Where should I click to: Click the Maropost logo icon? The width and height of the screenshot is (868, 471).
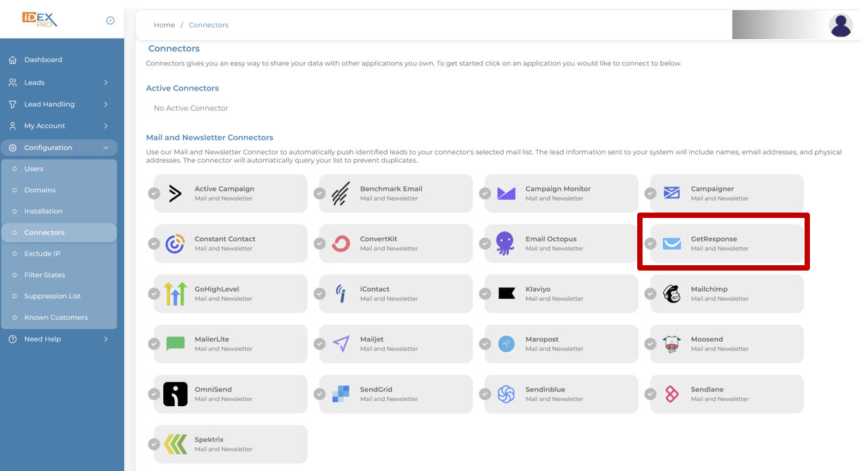pyautogui.click(x=506, y=343)
